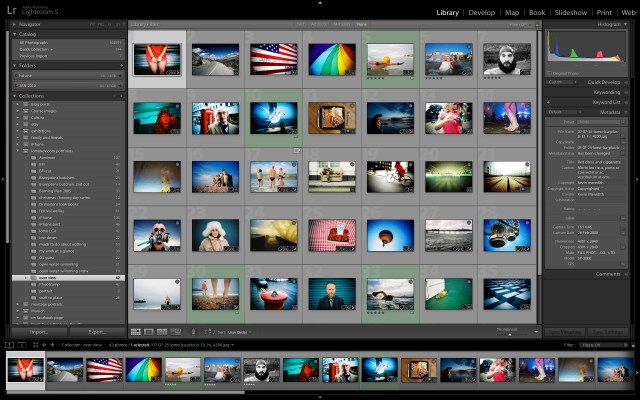The image size is (640, 400).
Task: Open Quick Develop Custom preset dropdown
Action: (x=562, y=82)
